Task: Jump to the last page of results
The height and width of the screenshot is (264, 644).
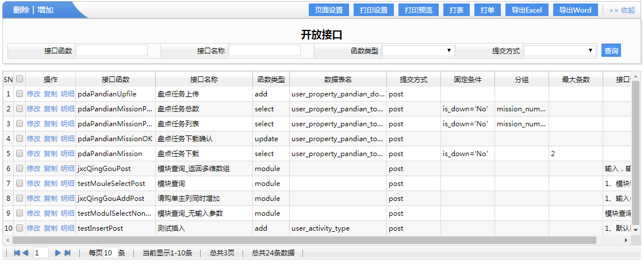Action: (x=67, y=253)
